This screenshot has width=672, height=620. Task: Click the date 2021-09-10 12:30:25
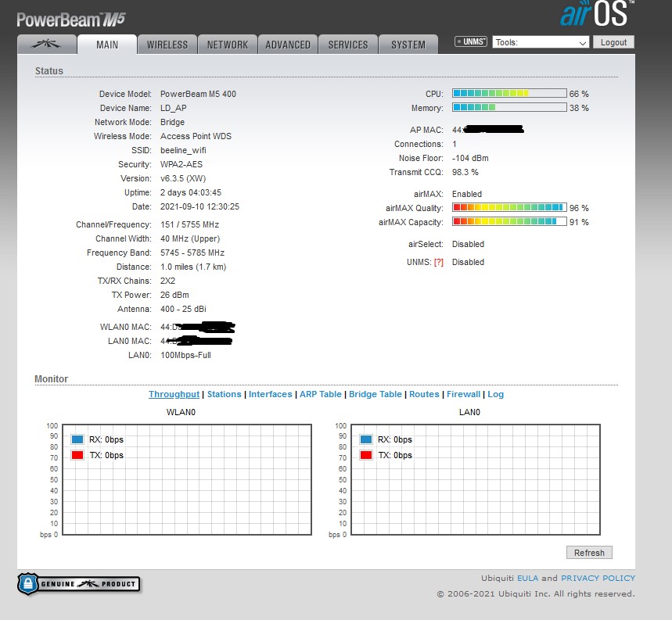(x=199, y=207)
